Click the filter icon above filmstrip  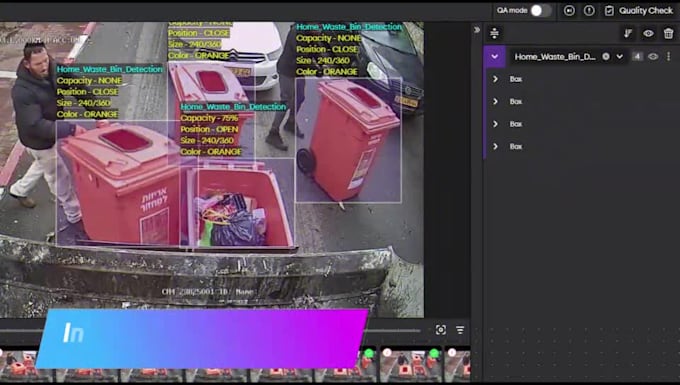tap(460, 330)
